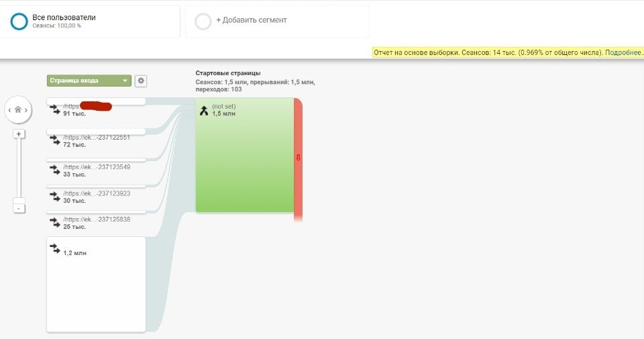The height and width of the screenshot is (339, 644).
Task: Click the traffic icon beside 26 тыс.
Action: coord(54,222)
